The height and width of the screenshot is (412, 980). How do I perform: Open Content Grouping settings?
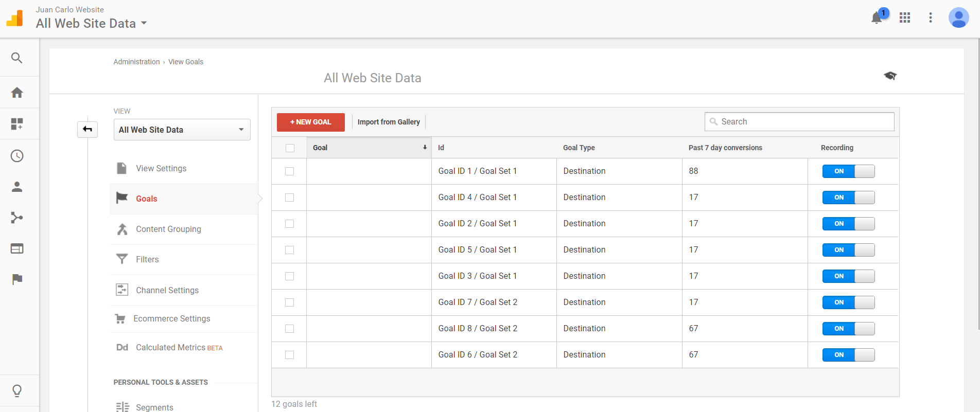[168, 229]
